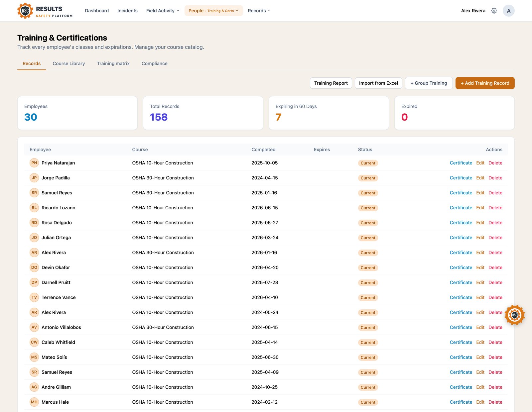Viewport: 532px width, 412px height.
Task: Click Ricardo Lozano's RL avatar
Action: point(34,208)
